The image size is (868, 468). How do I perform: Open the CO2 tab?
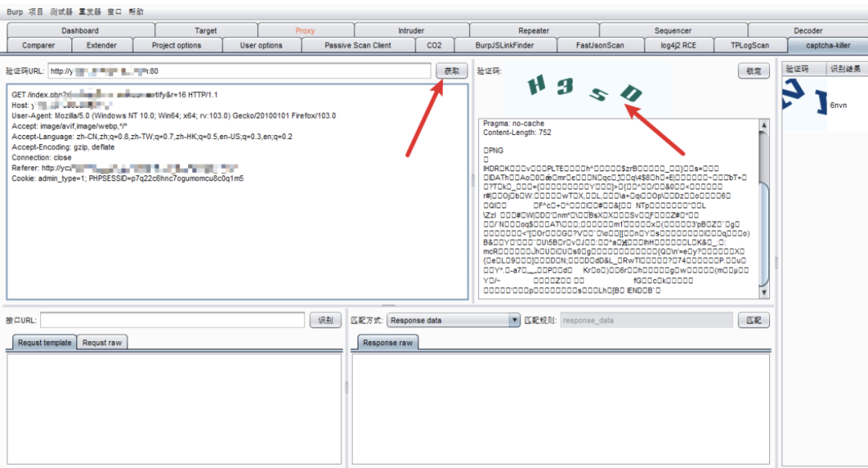click(435, 45)
